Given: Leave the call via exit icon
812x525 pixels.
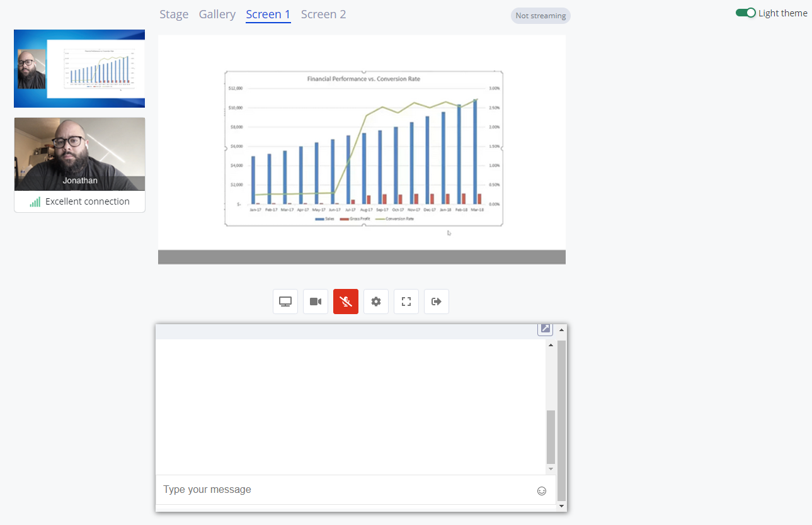Looking at the screenshot, I should point(436,302).
